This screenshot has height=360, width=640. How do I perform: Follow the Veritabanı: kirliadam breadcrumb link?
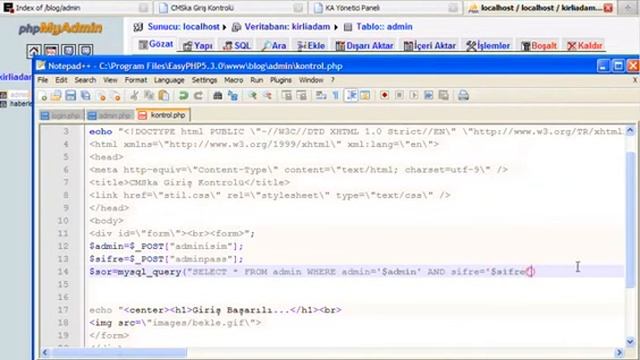pos(287,27)
